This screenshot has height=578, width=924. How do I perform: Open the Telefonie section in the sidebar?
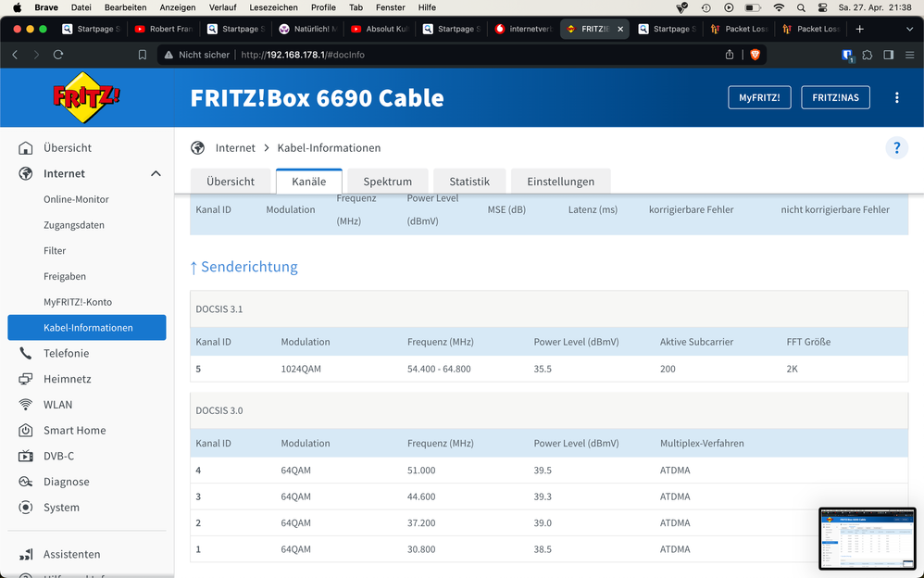point(66,353)
